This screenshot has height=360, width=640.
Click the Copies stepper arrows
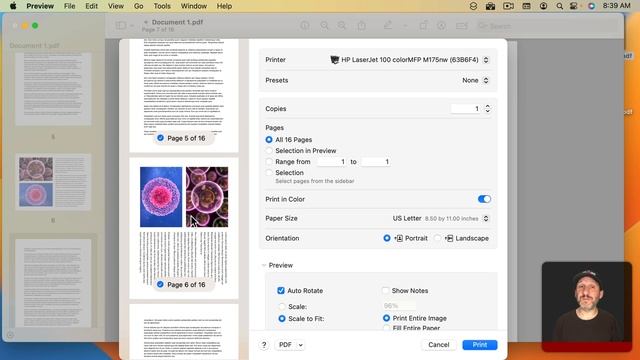tap(487, 109)
